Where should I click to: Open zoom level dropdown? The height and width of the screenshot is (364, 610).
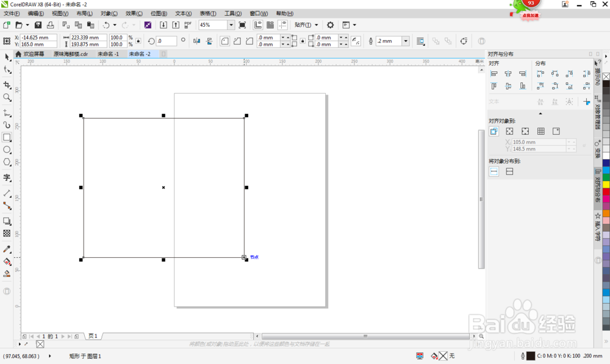(x=231, y=25)
